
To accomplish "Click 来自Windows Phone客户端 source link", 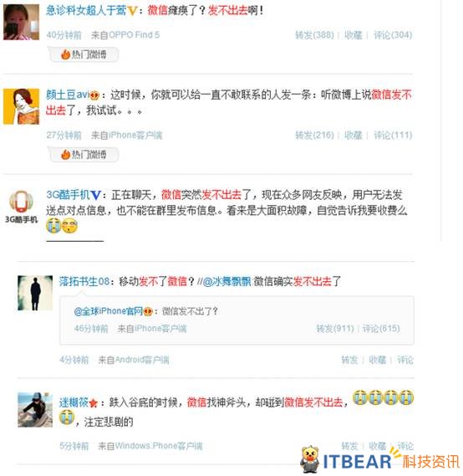I will pyautogui.click(x=150, y=446).
